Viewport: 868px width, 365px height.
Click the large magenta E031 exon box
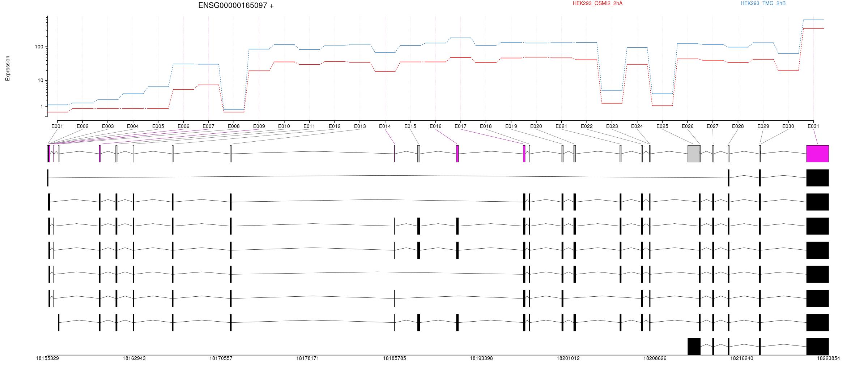pos(817,154)
